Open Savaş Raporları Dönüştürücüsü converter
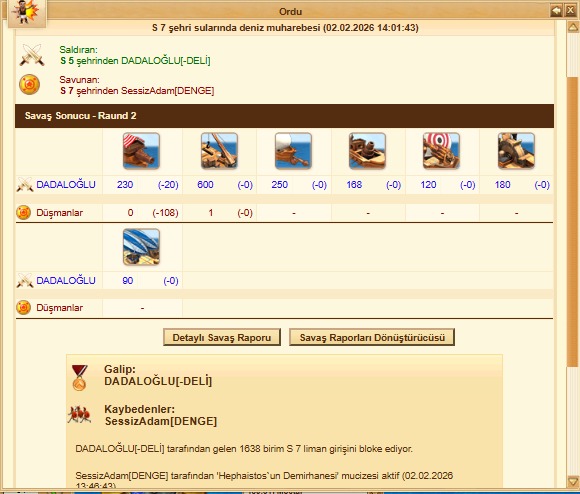 click(372, 337)
